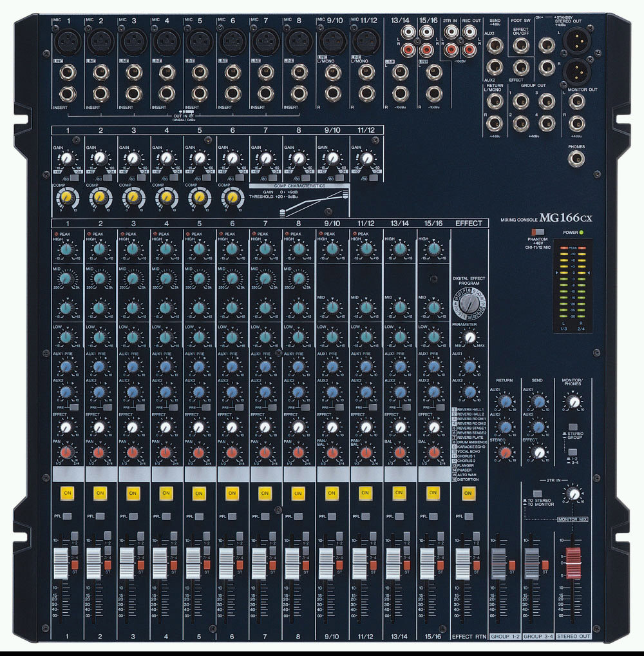Viewport: 644px width, 656px height.
Task: Click the PHONES headphone jack
Action: coord(576,159)
